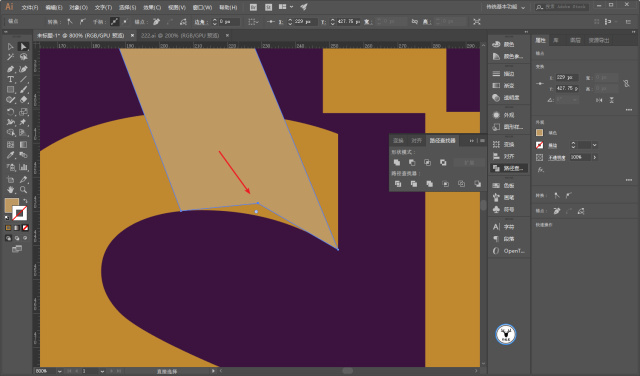Select the Zoom tool
The width and height of the screenshot is (640, 376).
(x=23, y=190)
